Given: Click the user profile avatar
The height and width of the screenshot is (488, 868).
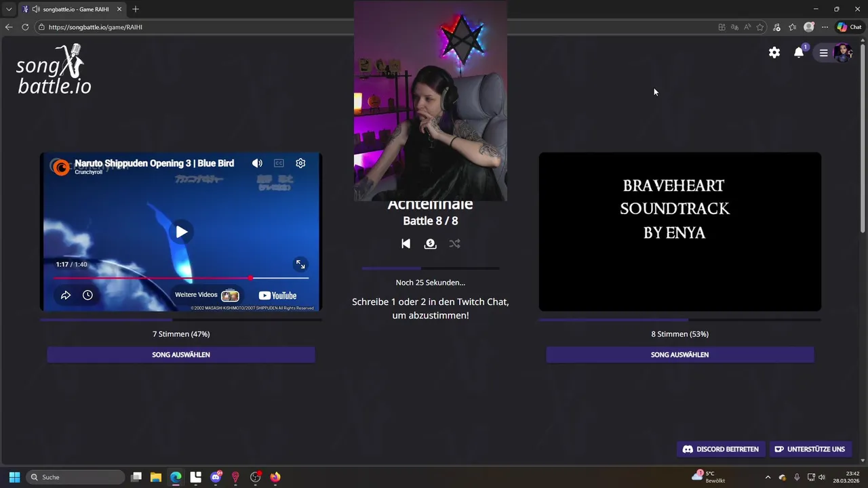Looking at the screenshot, I should (x=843, y=53).
